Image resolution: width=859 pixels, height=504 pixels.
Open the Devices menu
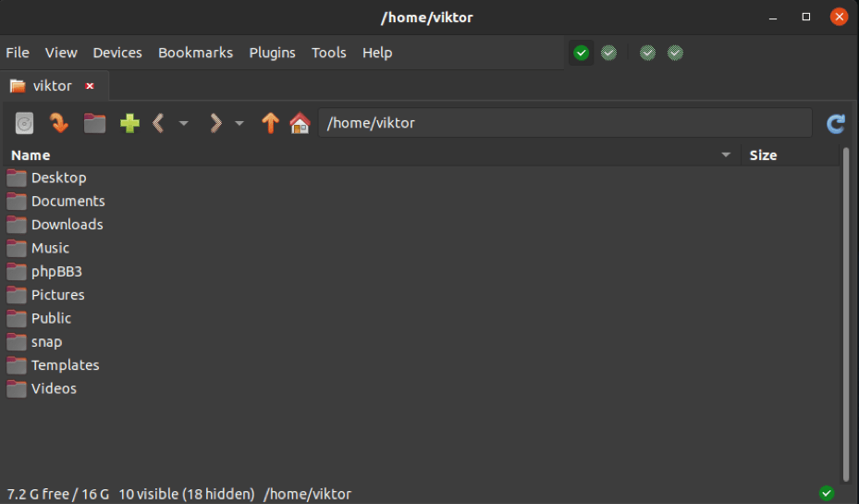pyautogui.click(x=117, y=53)
